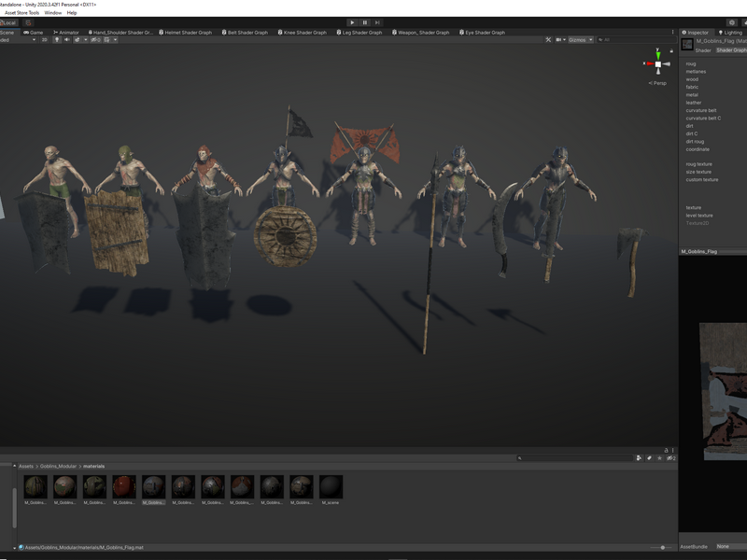Open the scene camera settings dropdown
The width and height of the screenshot is (747, 560).
[x=561, y=40]
